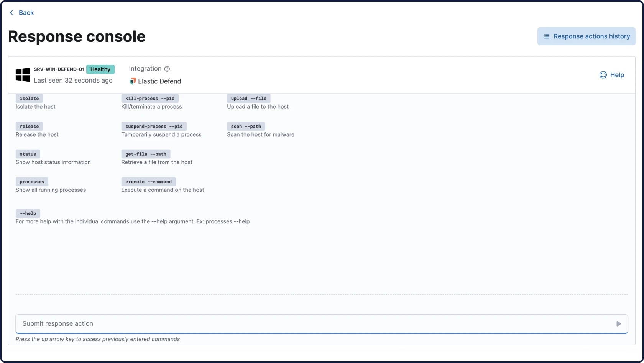Open the console Help panel
The width and height of the screenshot is (644, 363).
pos(612,75)
